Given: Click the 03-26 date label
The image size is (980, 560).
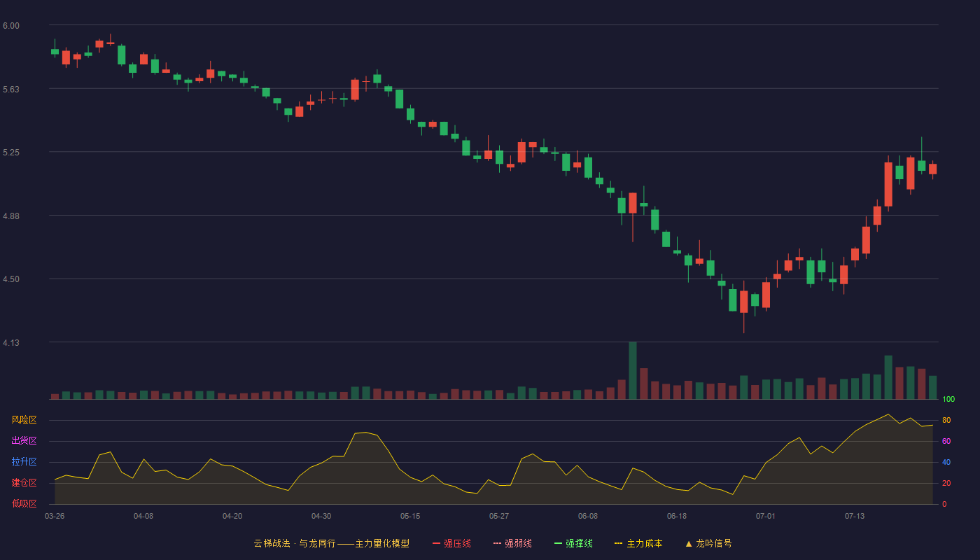Looking at the screenshot, I should pyautogui.click(x=55, y=516).
